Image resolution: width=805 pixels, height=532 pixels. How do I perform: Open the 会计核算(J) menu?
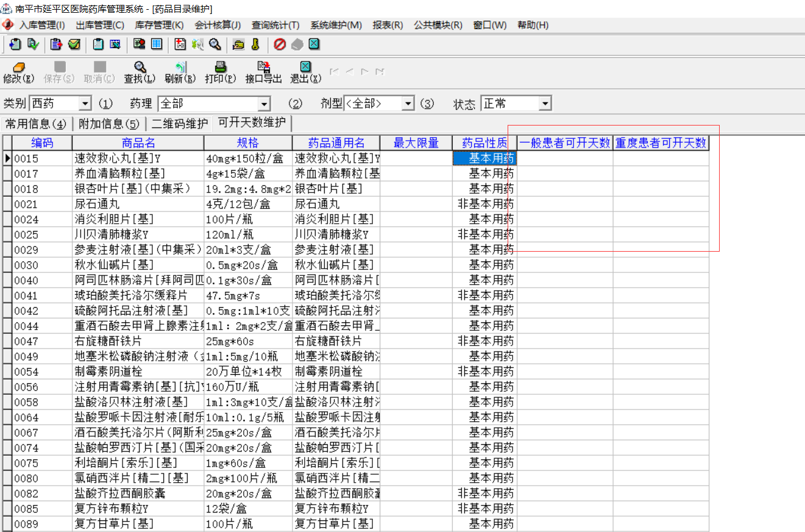218,25
